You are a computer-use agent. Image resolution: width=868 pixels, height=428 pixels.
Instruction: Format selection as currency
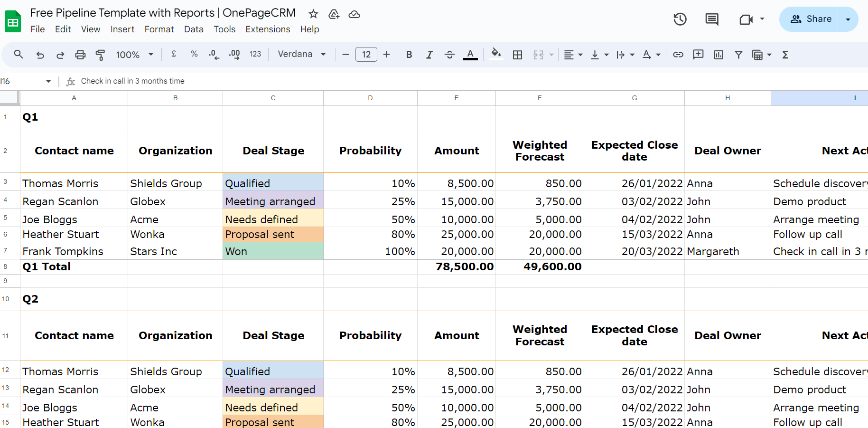(174, 54)
